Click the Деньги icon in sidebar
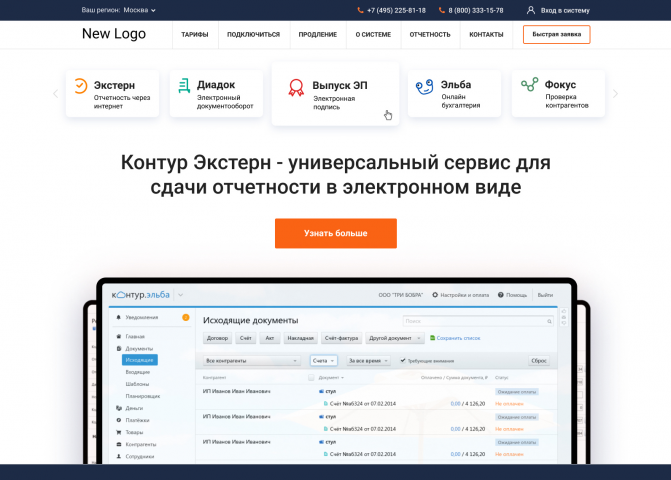The width and height of the screenshot is (671, 480). pos(119,408)
